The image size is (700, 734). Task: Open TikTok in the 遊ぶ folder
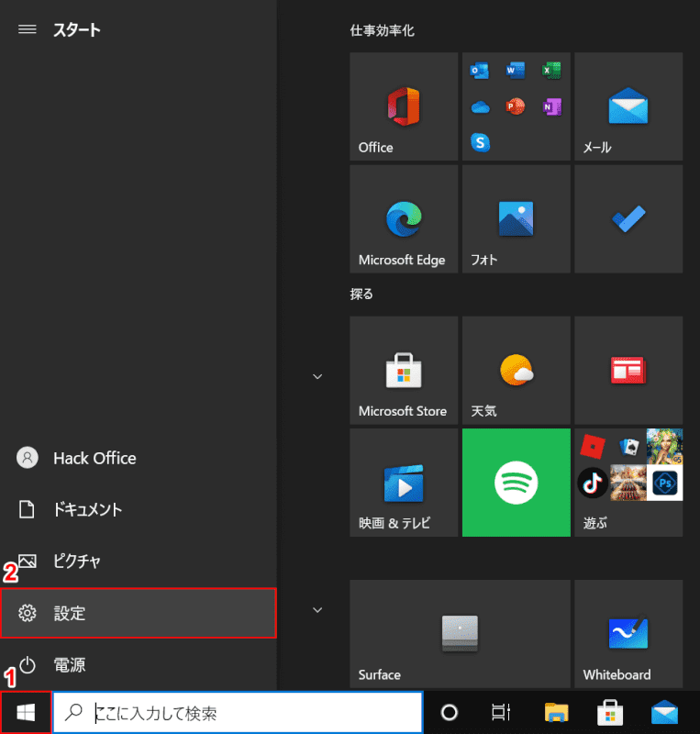pos(593,483)
